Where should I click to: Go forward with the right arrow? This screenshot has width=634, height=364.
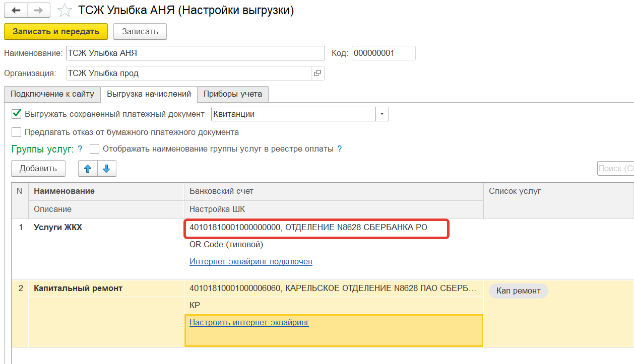click(x=38, y=10)
